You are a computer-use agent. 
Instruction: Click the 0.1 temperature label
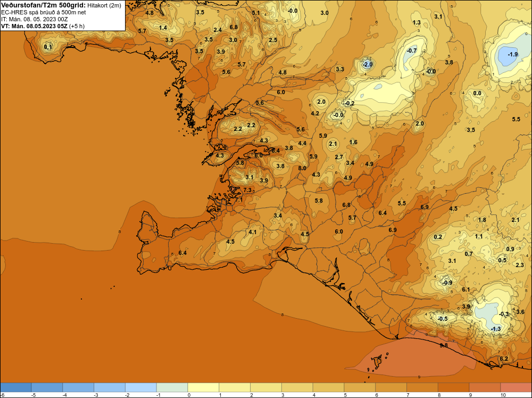(x=48, y=47)
